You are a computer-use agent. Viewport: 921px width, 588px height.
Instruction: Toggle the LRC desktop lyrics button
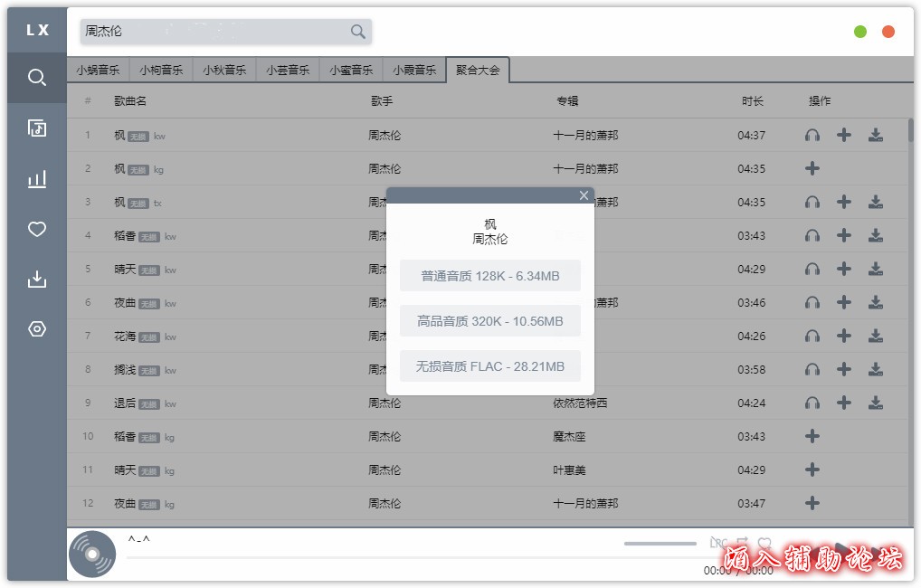click(x=718, y=542)
